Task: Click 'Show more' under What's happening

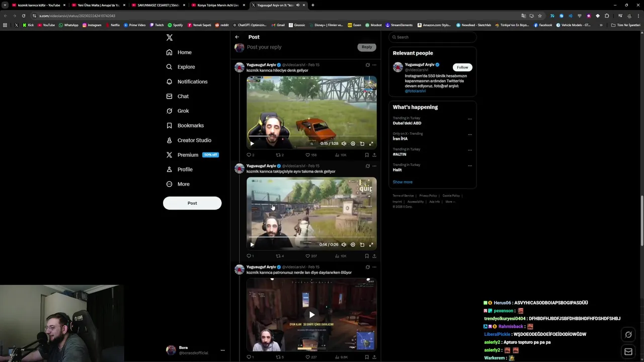Action: point(403,182)
